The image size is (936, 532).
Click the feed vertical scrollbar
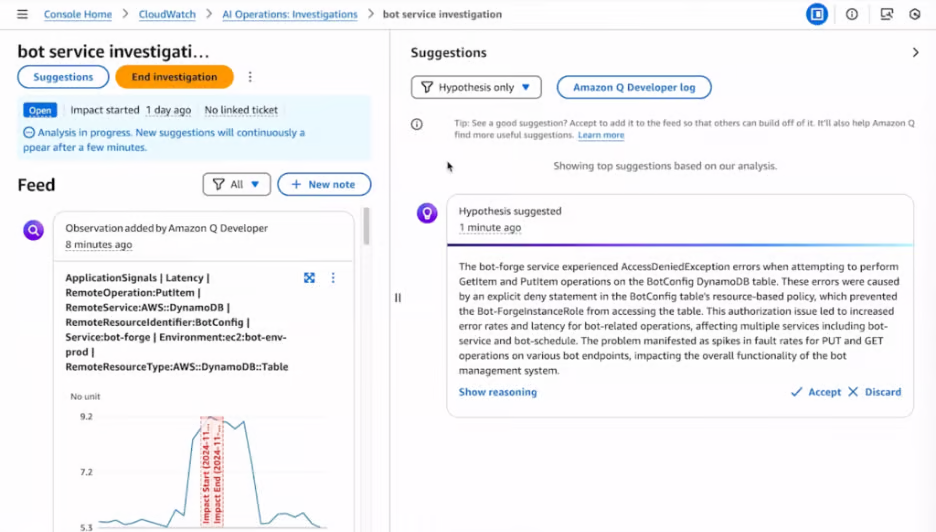(366, 228)
